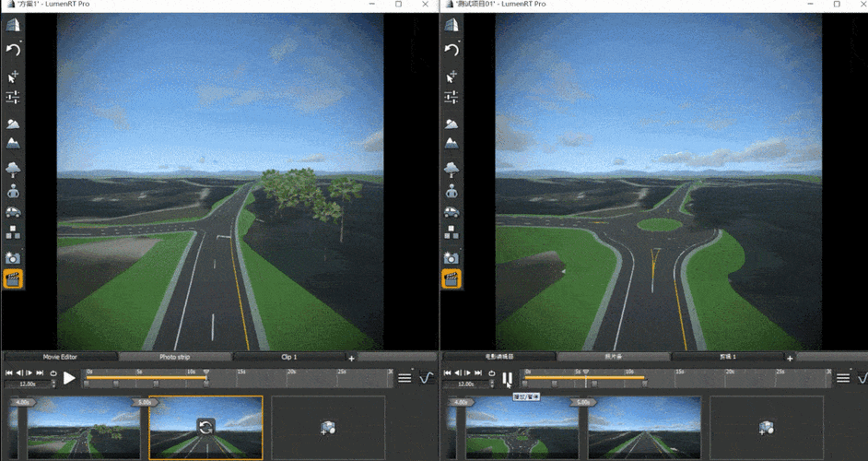Click the duration stepper arrows in the left window
Viewport: 868px width, 461px height.
coord(53,384)
